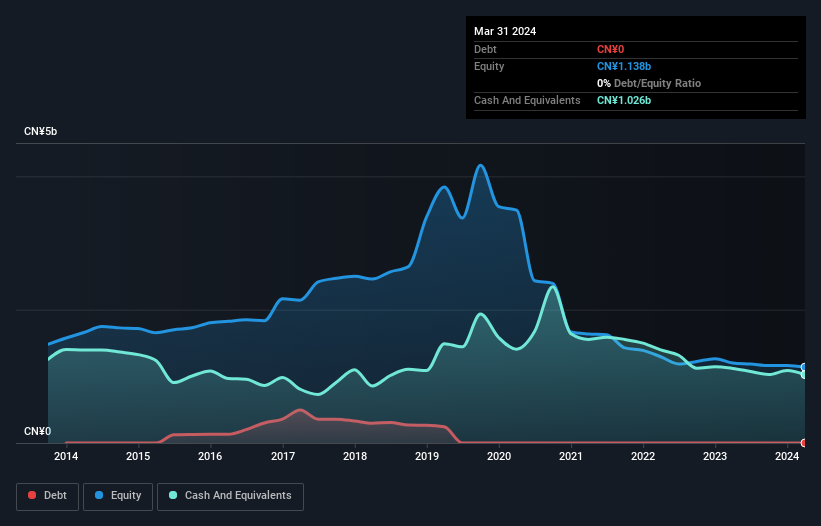
Task: Click the CN¥5b y-axis label
Action: tap(40, 131)
